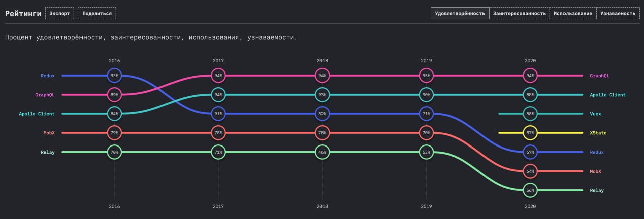Select the Apollo Client label on the right

point(608,95)
